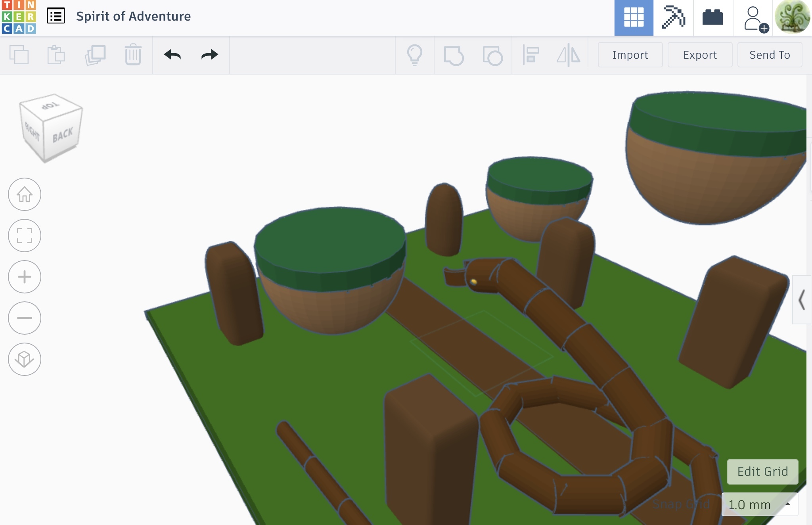Click the Tinkercad logo

[x=19, y=17]
